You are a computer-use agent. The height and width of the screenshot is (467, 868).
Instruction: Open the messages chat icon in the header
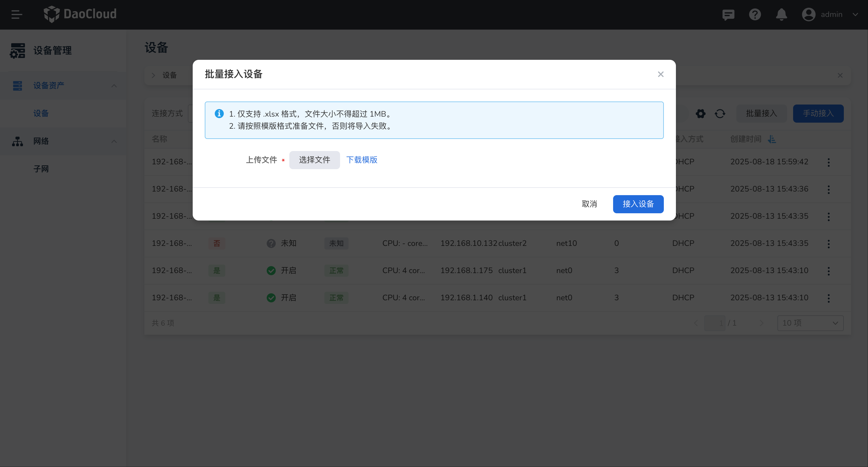728,14
